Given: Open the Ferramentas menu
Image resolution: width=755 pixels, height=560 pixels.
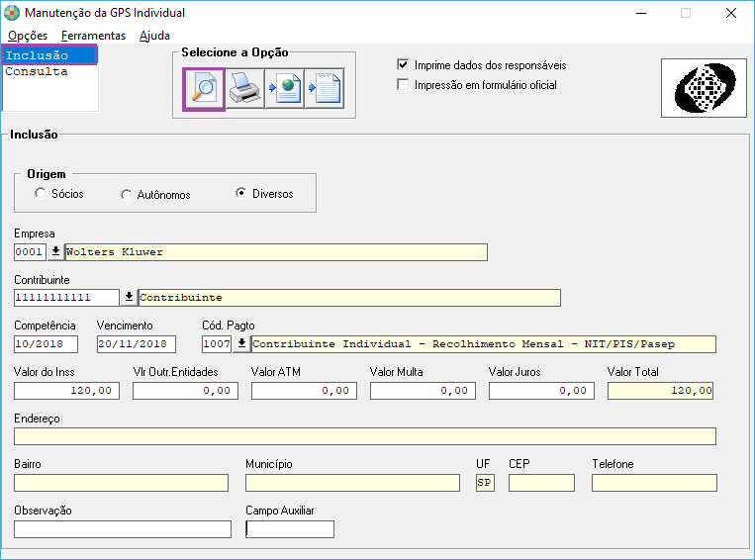Looking at the screenshot, I should tap(93, 36).
